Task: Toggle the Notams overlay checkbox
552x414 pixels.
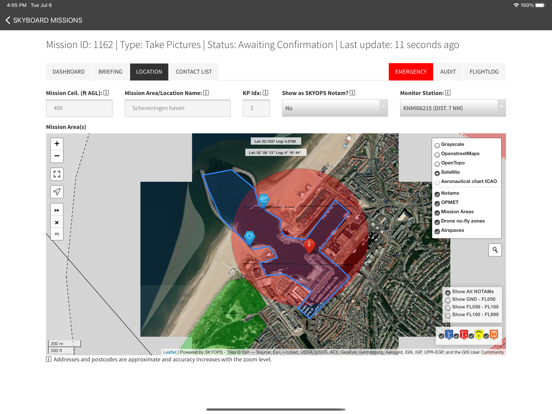Action: [x=437, y=194]
